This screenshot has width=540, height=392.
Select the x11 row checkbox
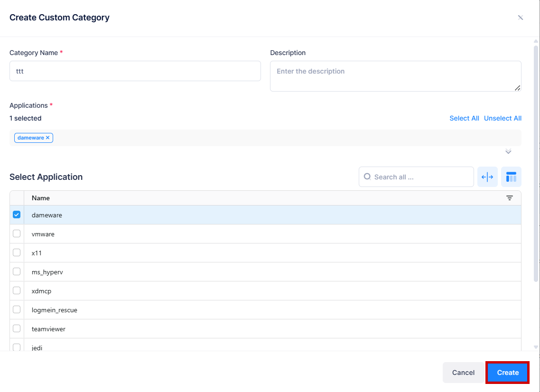click(17, 252)
